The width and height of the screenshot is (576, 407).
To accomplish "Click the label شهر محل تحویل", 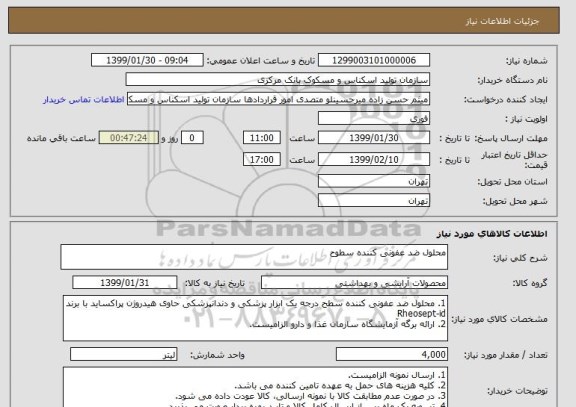I will point(515,201).
